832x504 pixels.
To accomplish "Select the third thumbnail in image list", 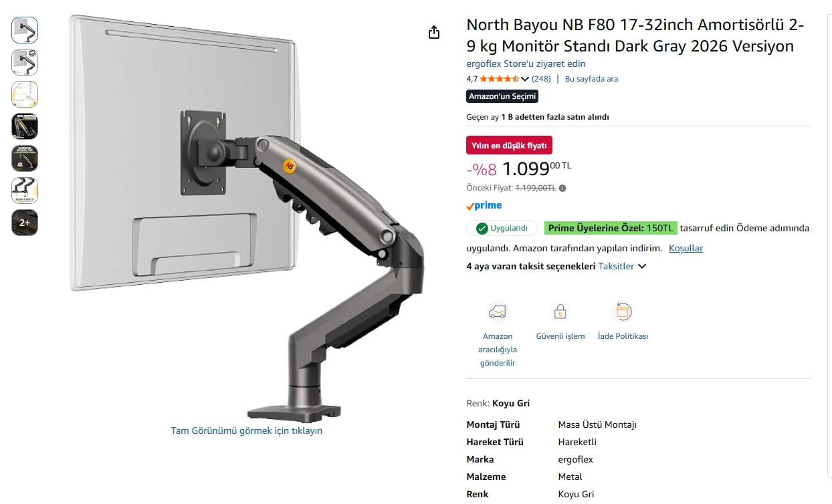I will click(x=25, y=94).
